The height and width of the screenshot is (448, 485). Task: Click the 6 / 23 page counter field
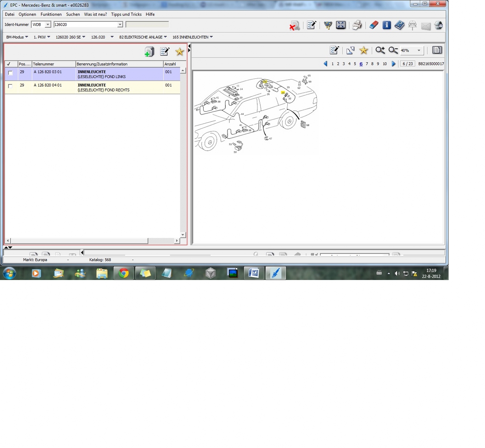click(408, 64)
